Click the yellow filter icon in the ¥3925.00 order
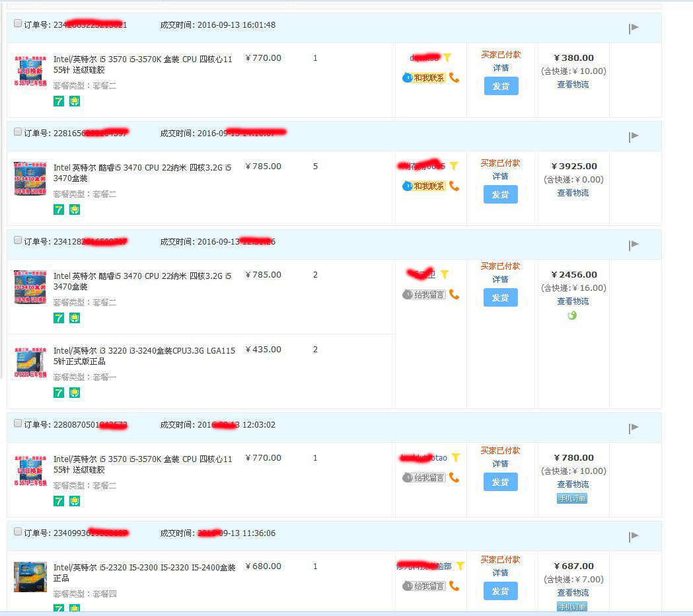 tap(453, 166)
